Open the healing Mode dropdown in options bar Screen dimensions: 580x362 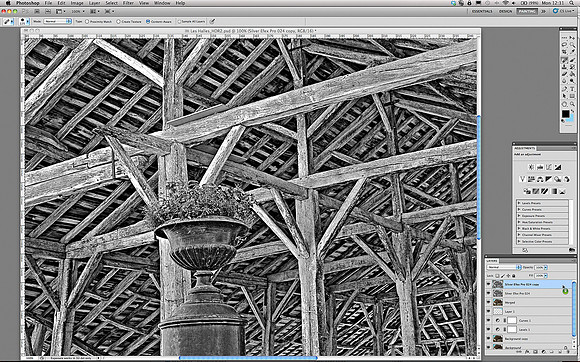58,21
